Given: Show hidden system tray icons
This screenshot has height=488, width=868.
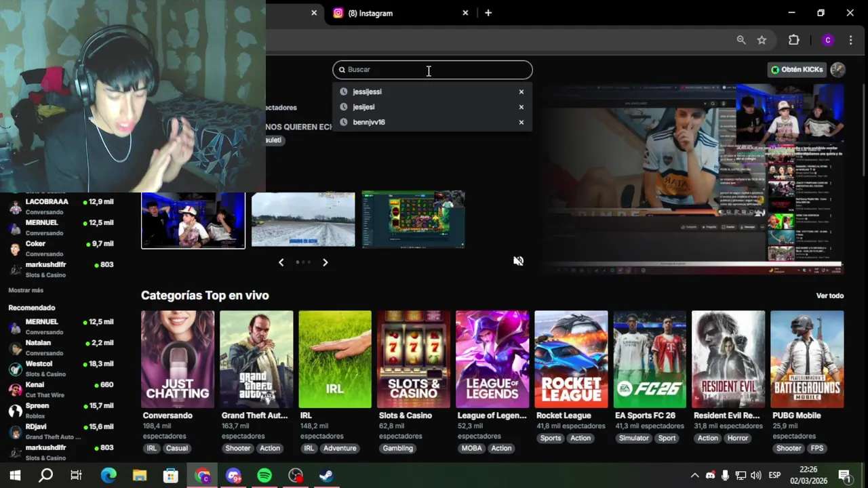Looking at the screenshot, I should 694,476.
